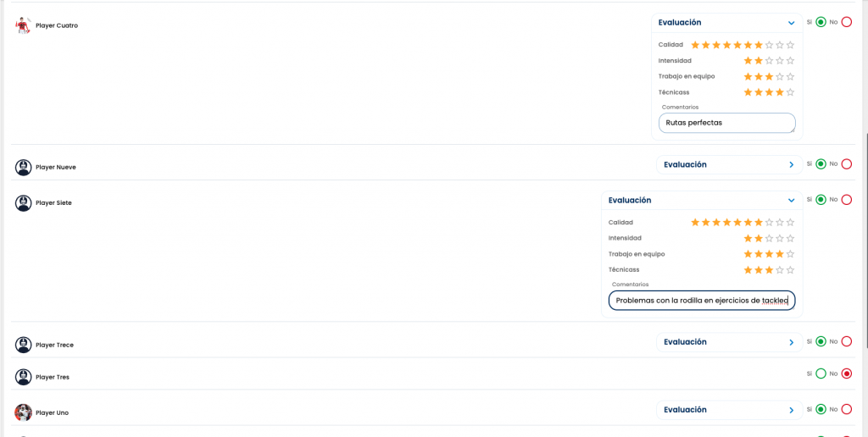Click Player Tres's avatar icon

(23, 378)
